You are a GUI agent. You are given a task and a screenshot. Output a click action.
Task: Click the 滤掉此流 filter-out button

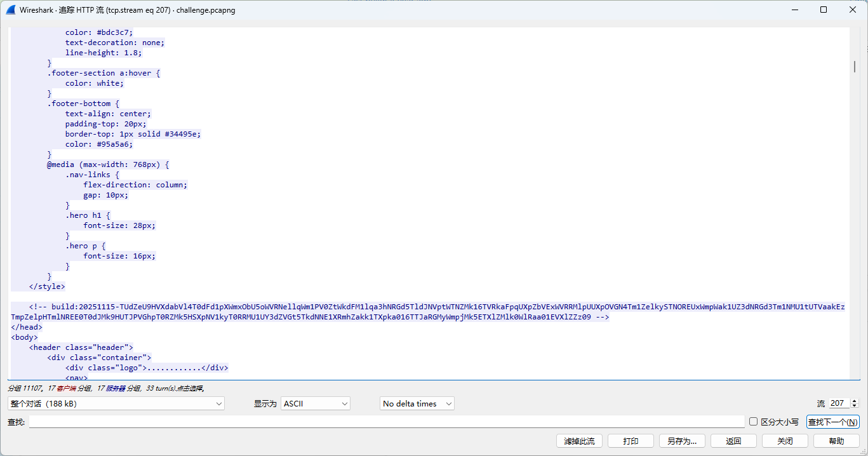[578, 441]
